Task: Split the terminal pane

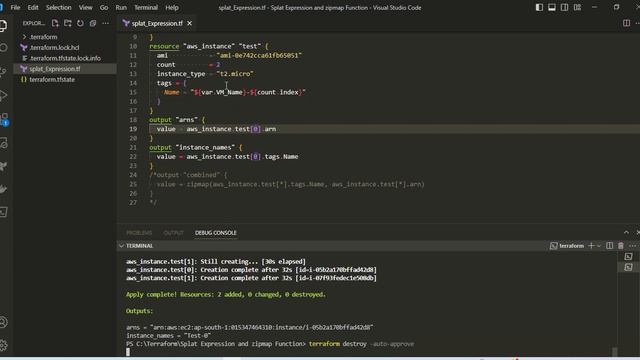Action: pos(609,246)
